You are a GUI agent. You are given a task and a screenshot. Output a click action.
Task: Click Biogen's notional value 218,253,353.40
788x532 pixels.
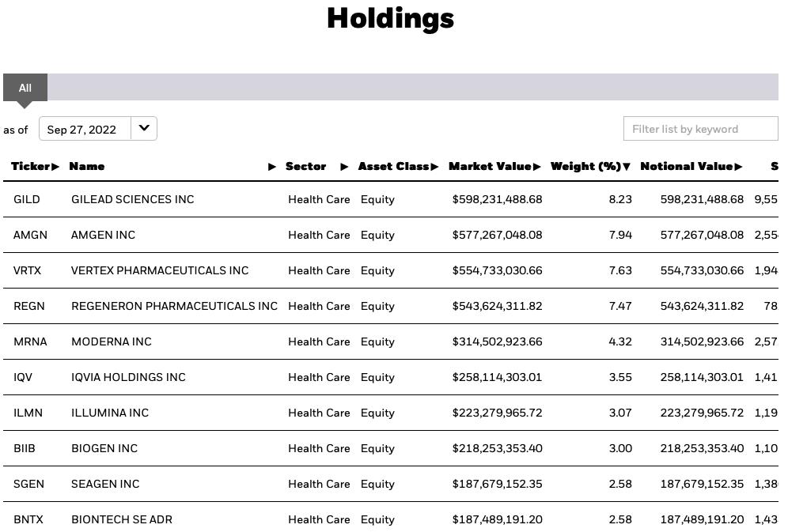pos(702,449)
